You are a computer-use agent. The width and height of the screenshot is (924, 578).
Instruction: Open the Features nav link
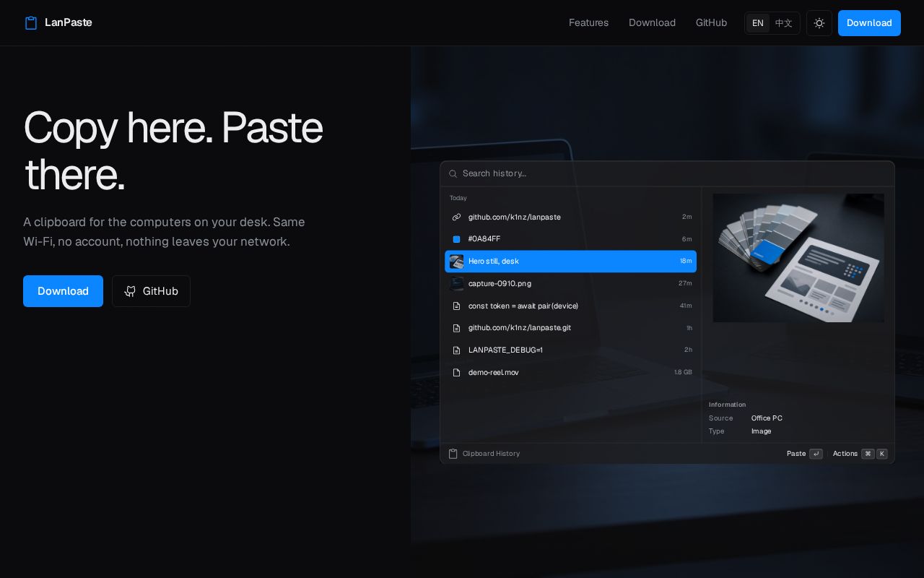588,22
